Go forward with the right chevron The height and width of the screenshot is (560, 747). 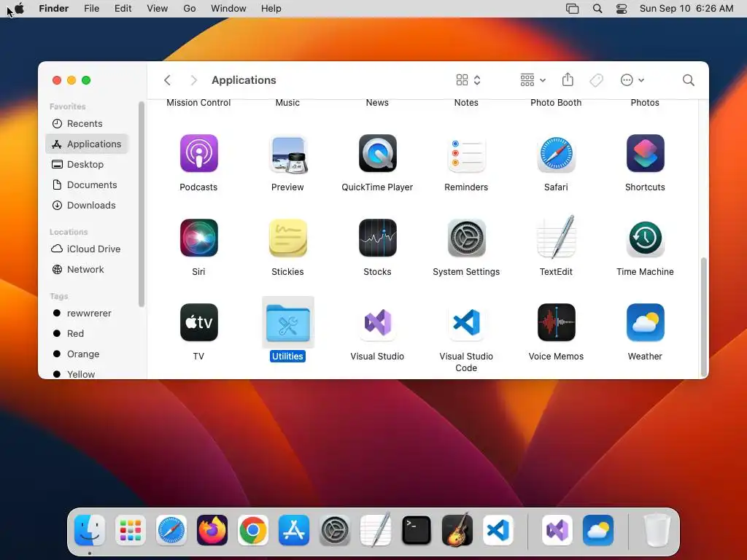click(193, 80)
